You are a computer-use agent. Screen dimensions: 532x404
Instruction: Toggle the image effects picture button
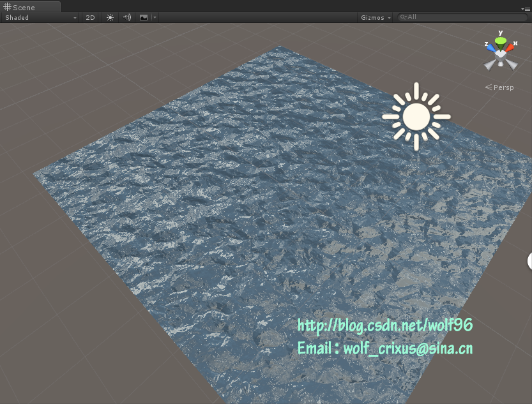point(143,17)
